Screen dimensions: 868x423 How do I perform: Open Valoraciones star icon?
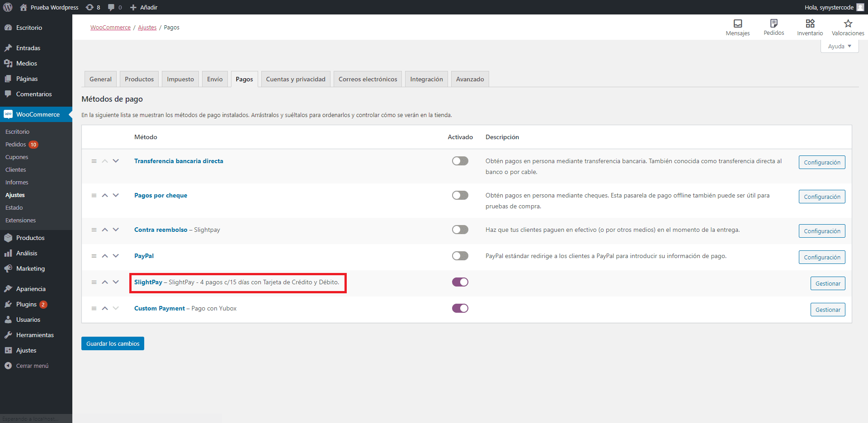848,27
